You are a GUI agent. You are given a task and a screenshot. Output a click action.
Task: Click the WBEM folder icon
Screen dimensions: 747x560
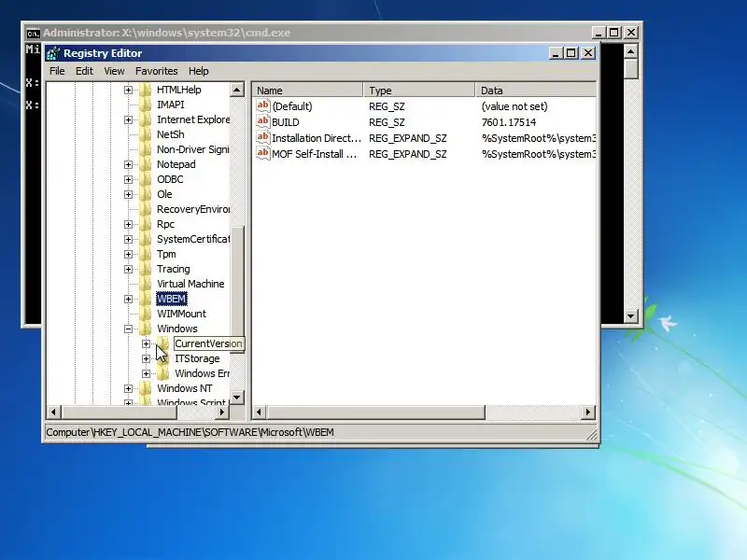click(x=146, y=299)
